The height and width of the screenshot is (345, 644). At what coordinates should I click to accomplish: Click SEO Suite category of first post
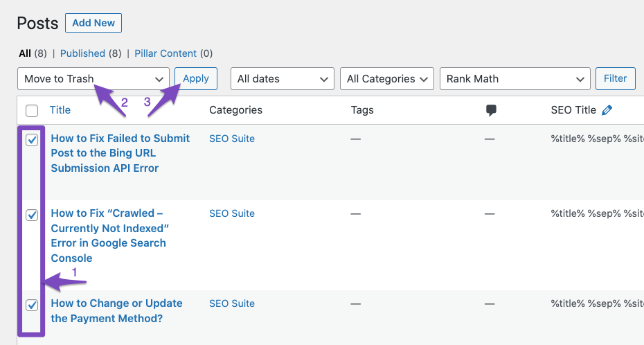[232, 139]
